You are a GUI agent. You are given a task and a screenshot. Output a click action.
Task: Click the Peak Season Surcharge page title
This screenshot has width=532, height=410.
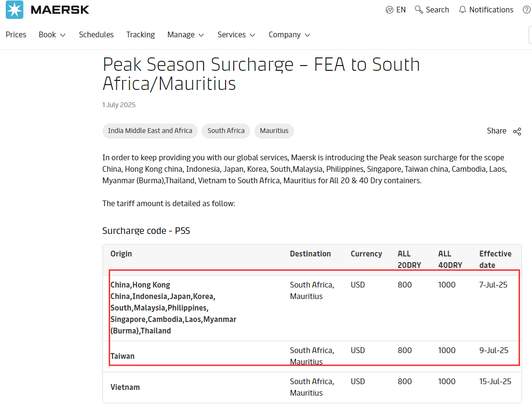tap(261, 74)
